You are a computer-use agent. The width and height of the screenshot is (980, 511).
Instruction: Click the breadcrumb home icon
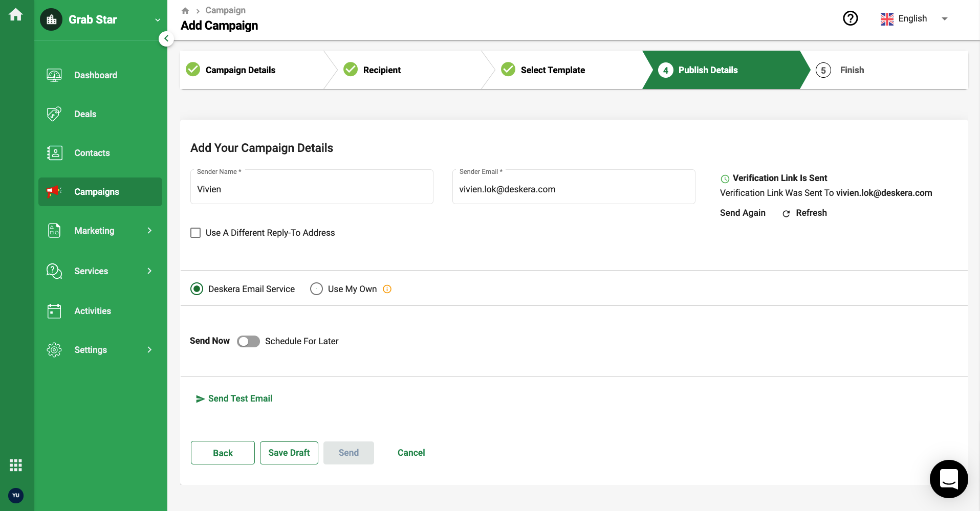point(185,11)
